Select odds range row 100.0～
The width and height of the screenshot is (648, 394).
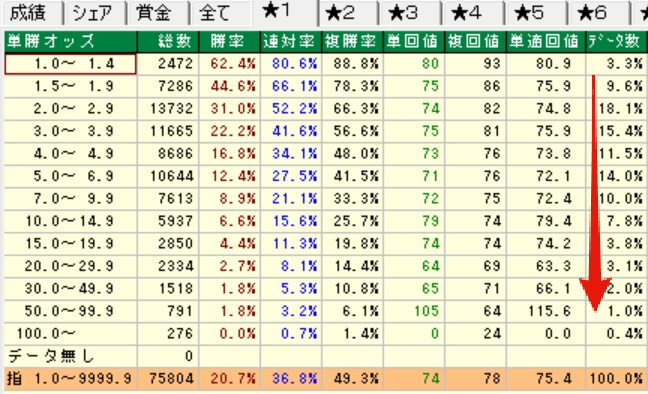70,334
